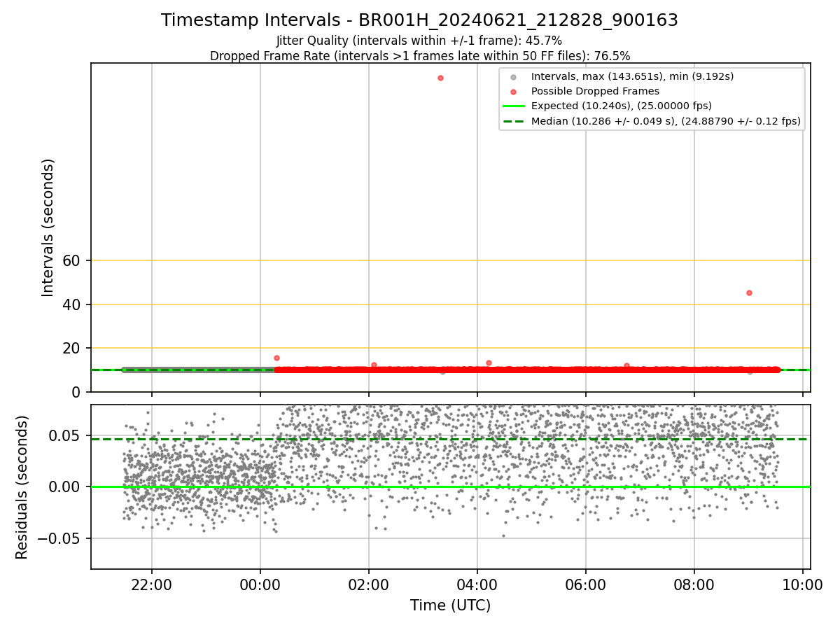Click the 00:00 x-axis tick label

pos(260,584)
